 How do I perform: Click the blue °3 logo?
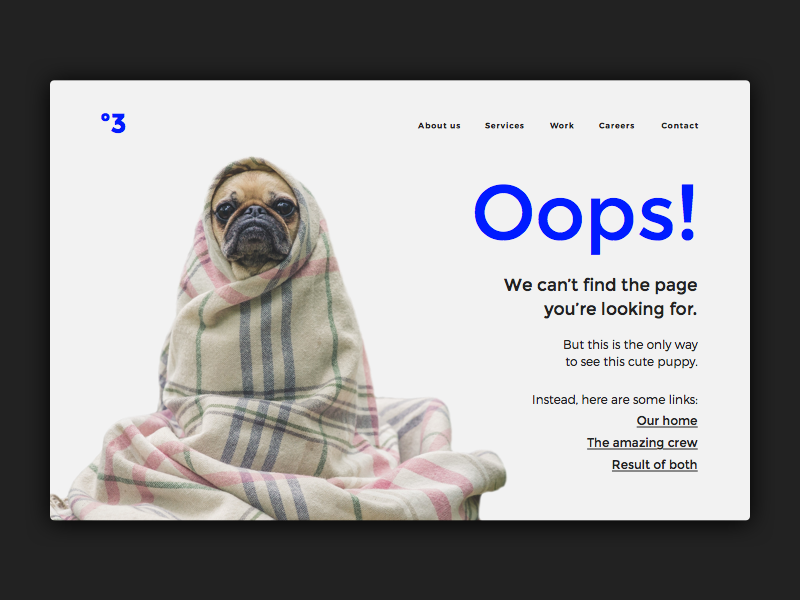point(113,123)
